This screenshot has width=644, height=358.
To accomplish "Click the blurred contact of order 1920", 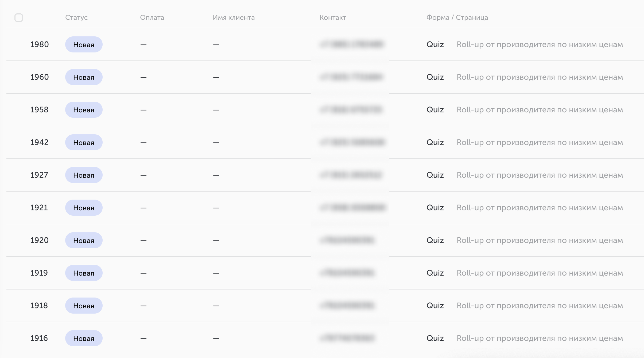I will pos(347,240).
